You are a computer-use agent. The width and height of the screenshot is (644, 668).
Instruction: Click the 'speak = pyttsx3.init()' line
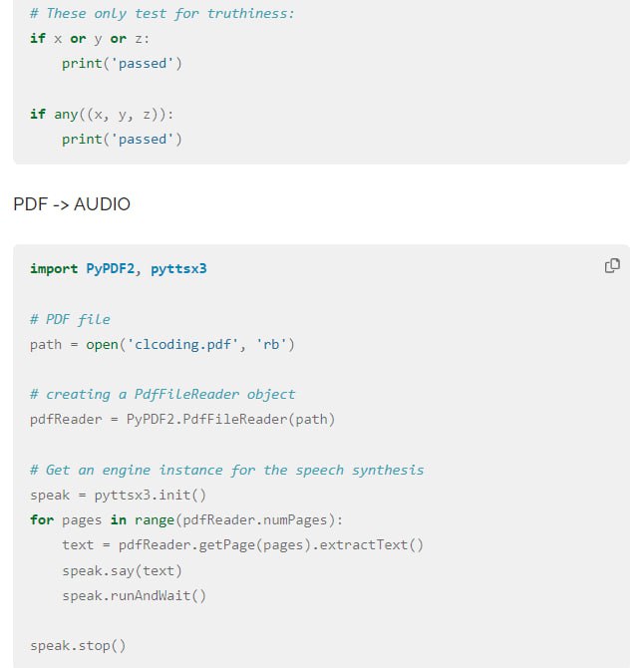tap(118, 496)
